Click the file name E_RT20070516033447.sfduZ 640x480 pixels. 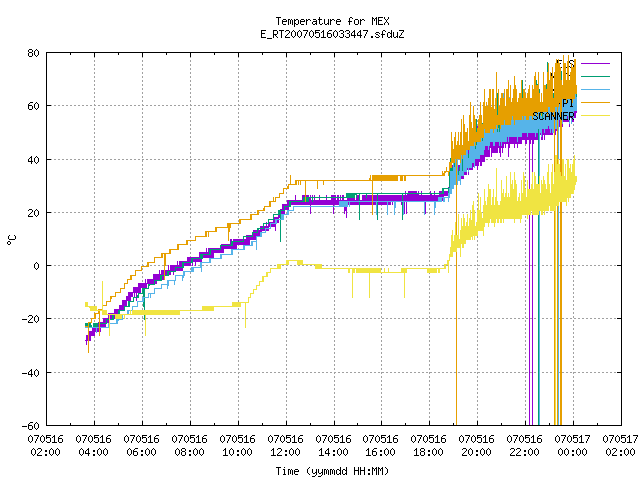pyautogui.click(x=332, y=34)
